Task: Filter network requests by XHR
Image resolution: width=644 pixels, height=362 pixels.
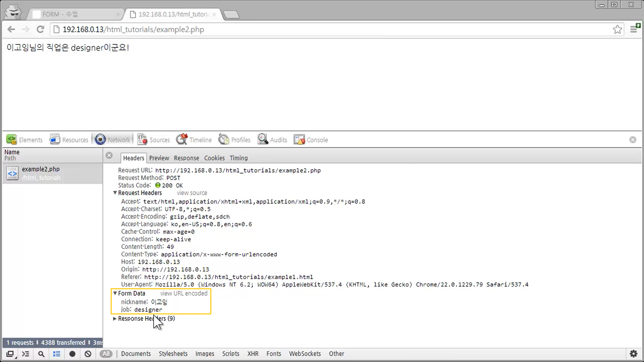Action: (x=253, y=354)
